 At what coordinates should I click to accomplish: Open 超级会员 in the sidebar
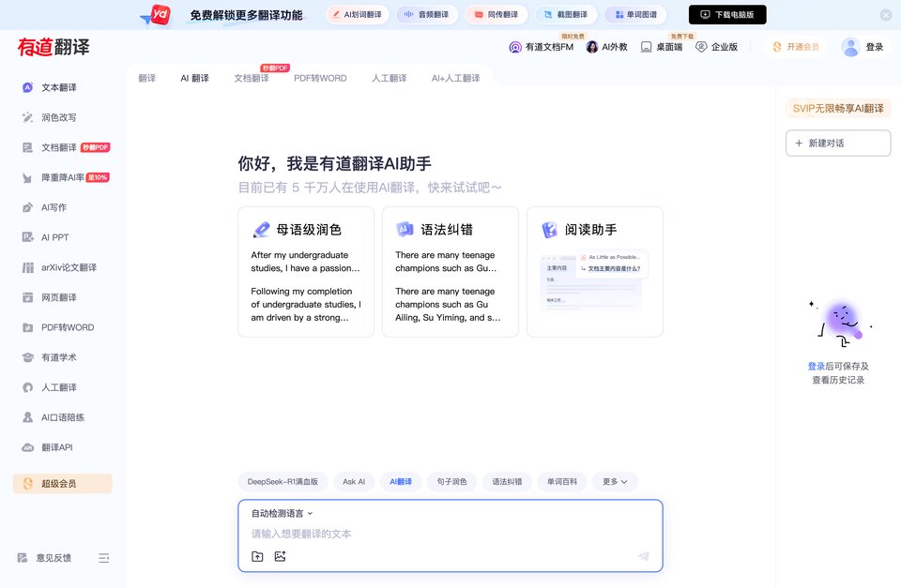coord(63,484)
